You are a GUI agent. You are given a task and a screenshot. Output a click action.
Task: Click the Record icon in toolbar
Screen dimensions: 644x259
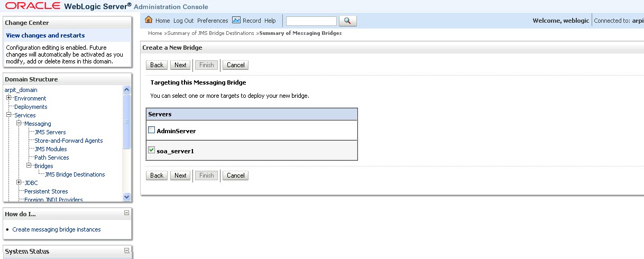(236, 20)
